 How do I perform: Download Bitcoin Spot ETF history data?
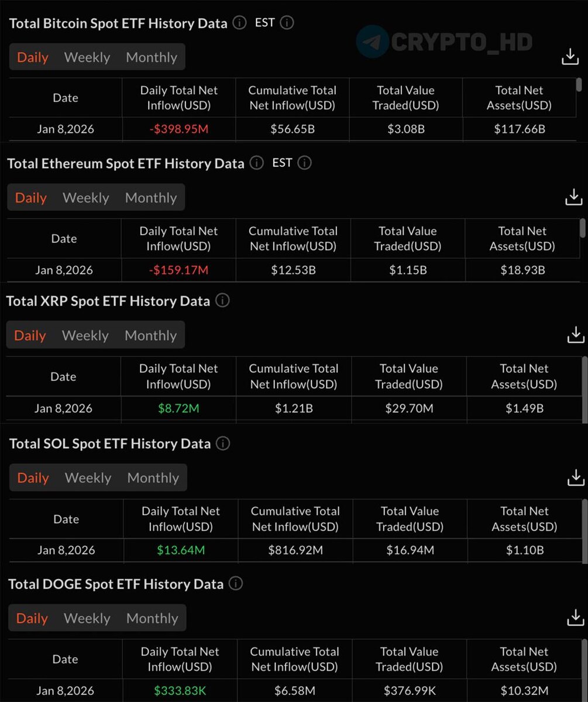570,57
